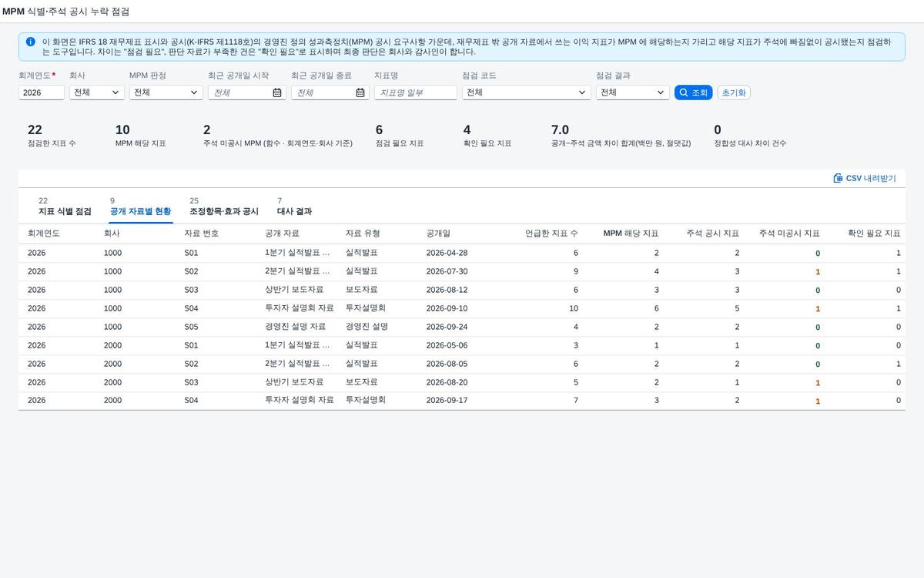Click the 주석 미공시 지표 column header
This screenshot has width=924, height=578.
pos(789,234)
